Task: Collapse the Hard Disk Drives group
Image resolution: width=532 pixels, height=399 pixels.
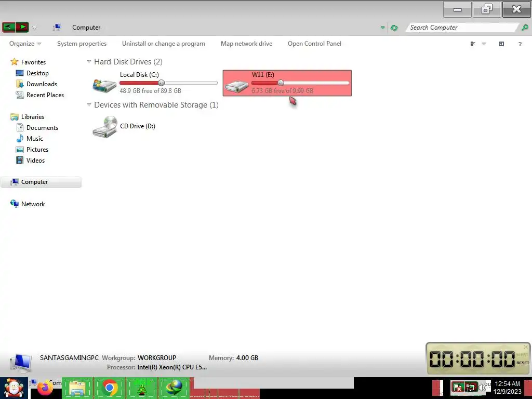Action: 89,62
